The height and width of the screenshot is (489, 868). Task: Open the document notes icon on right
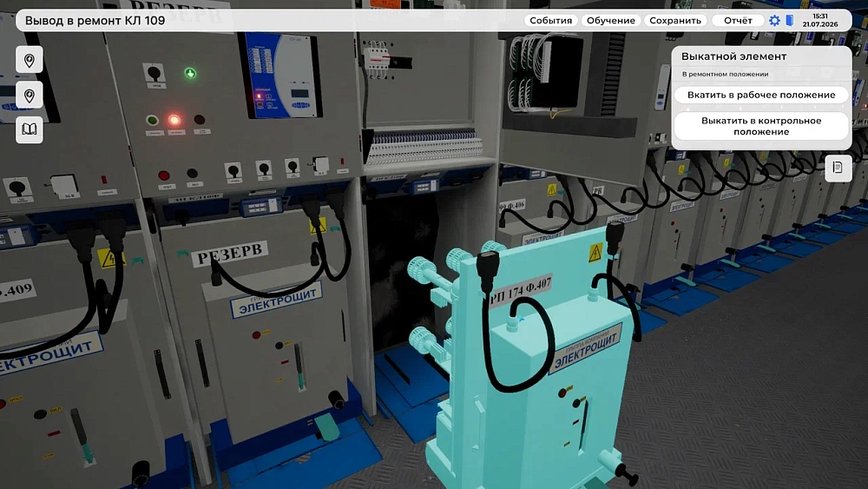click(838, 168)
